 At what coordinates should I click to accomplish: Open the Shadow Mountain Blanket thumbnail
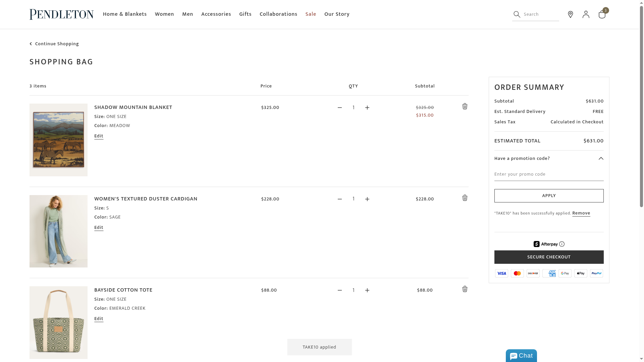(x=58, y=140)
